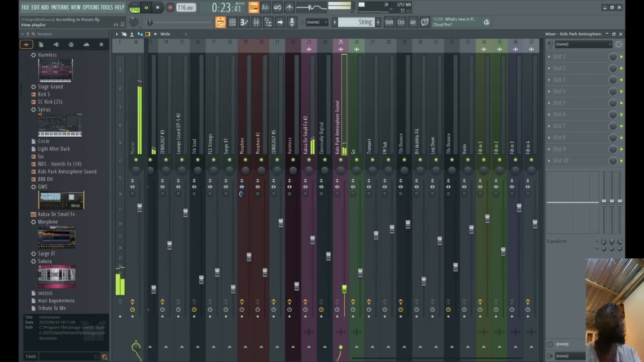
Task: Mute the FM Sub mixer track
Action: 388,160
